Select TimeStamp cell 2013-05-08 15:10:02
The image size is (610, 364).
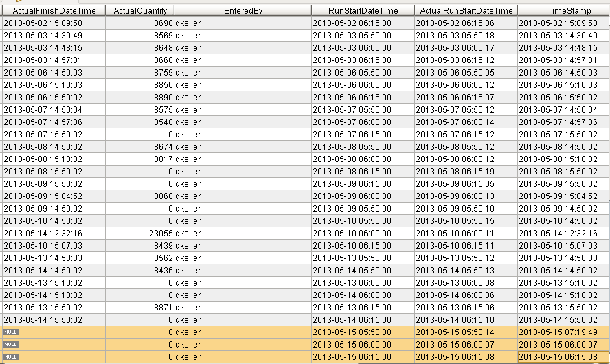coord(563,159)
